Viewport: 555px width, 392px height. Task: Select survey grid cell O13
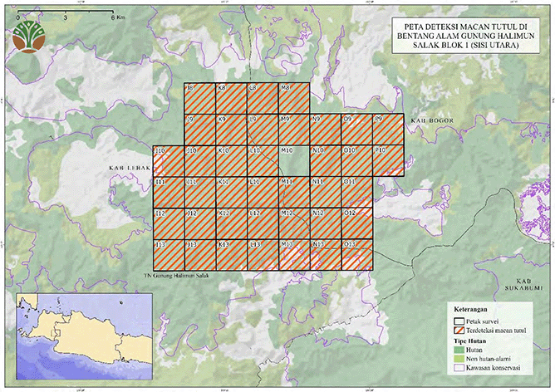click(x=356, y=254)
